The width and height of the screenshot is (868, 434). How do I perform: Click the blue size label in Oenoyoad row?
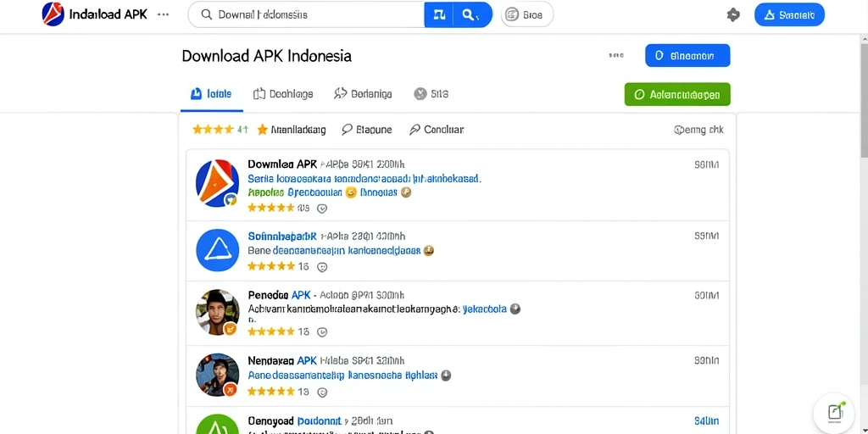(706, 422)
